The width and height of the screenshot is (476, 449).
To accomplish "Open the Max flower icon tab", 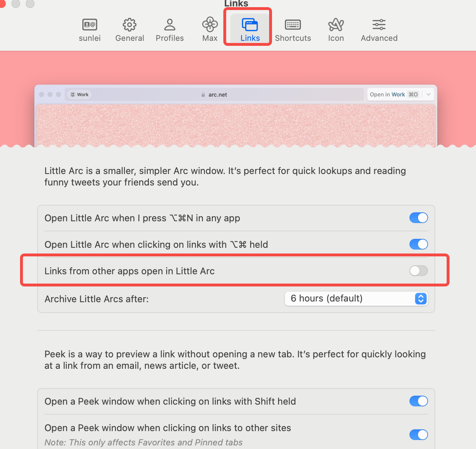I will pos(210,30).
